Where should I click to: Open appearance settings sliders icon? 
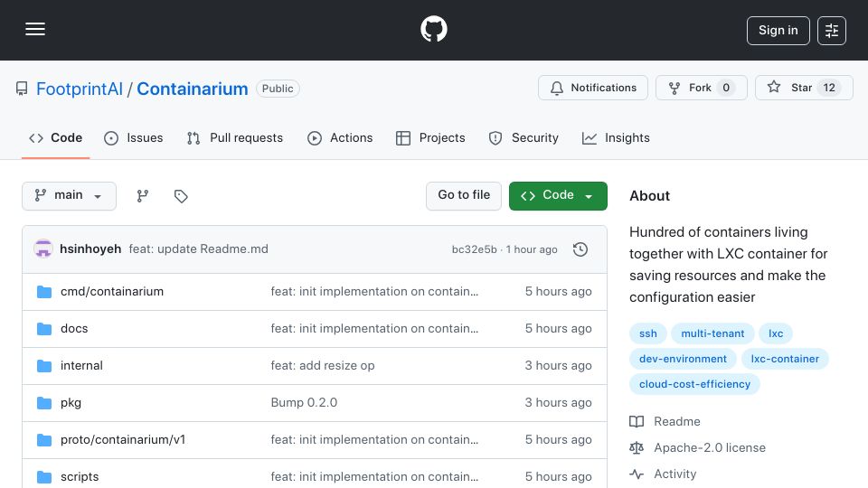832,31
